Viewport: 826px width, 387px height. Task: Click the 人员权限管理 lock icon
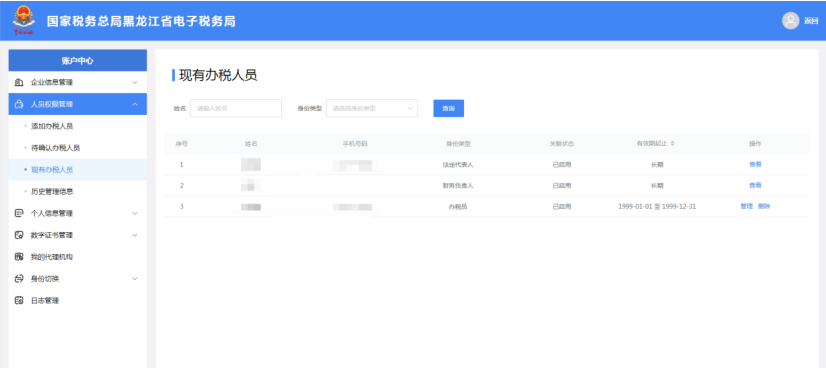[x=19, y=104]
